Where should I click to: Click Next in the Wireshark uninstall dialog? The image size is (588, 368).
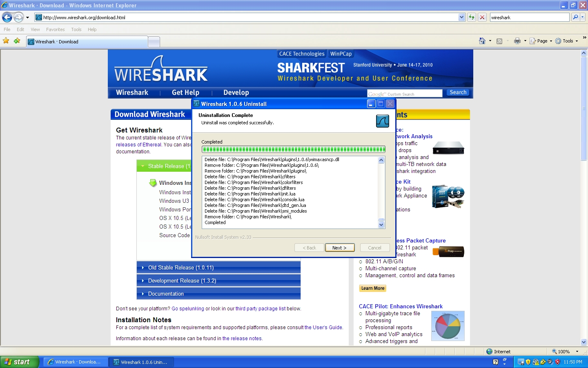point(340,248)
